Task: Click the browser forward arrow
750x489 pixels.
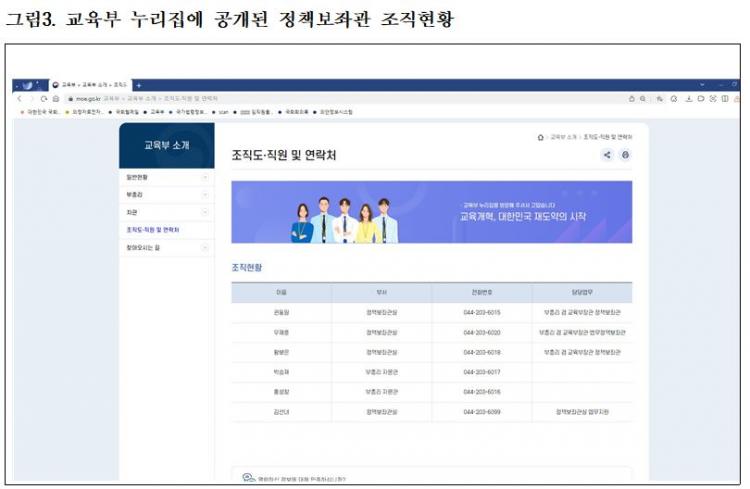Action: [x=32, y=99]
